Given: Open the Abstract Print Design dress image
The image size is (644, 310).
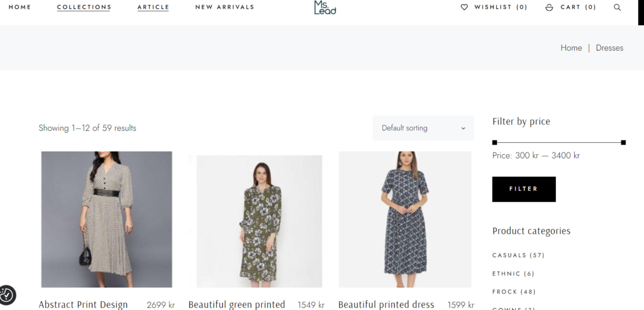Looking at the screenshot, I should (x=106, y=219).
